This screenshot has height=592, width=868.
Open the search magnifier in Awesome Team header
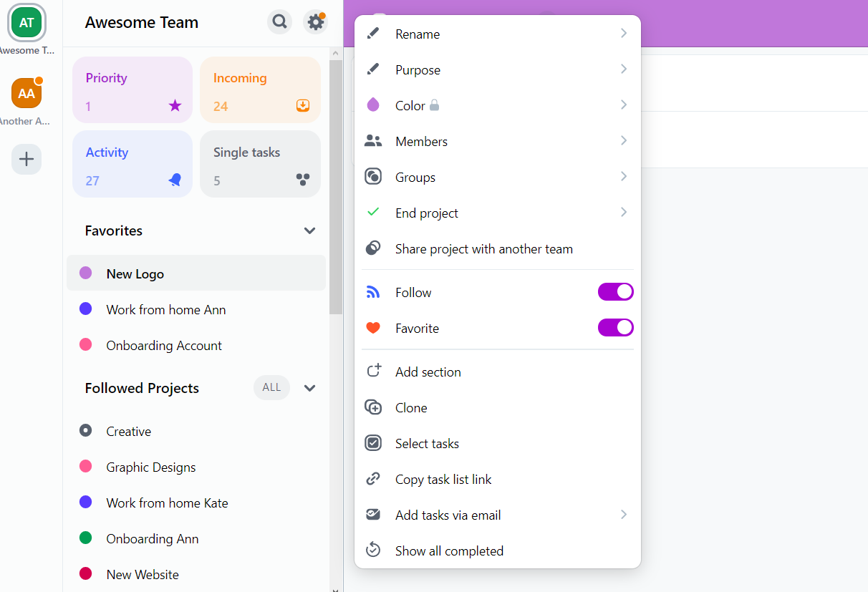280,21
